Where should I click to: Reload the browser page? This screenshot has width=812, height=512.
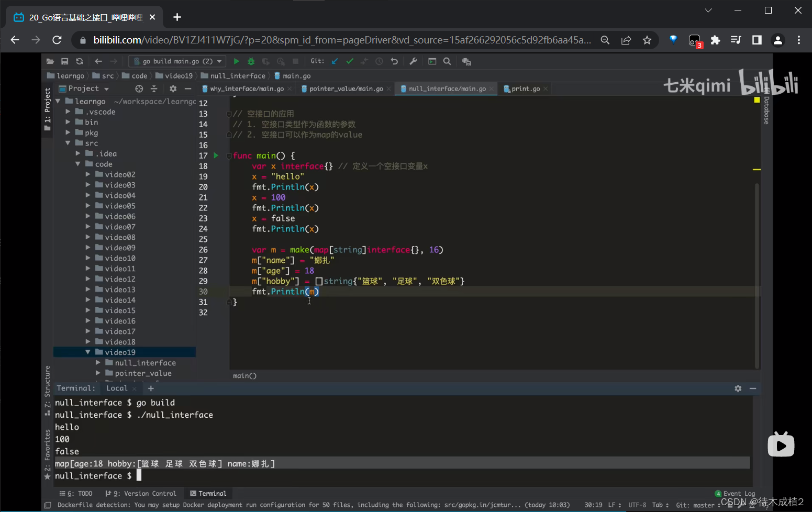click(x=57, y=40)
